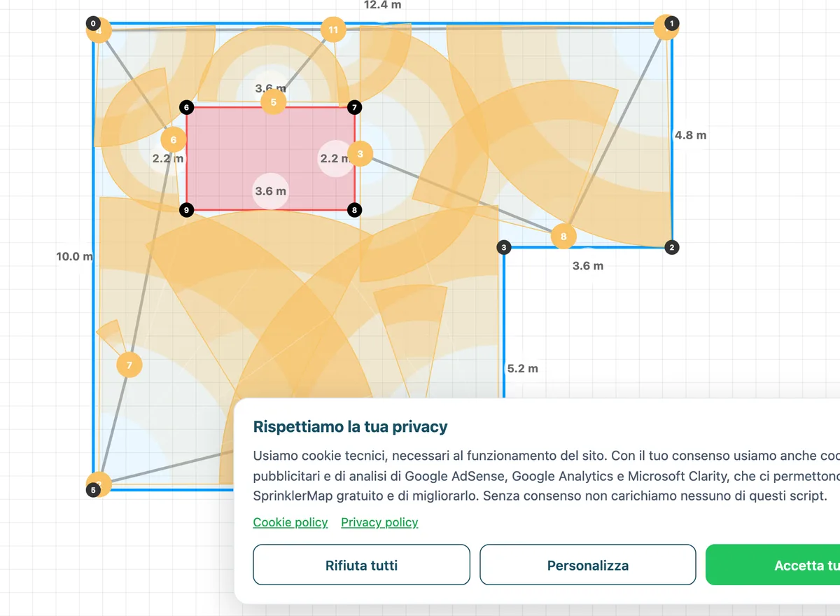Accept all cookies with green button
Screen dimensions: 840x616
[x=773, y=565]
